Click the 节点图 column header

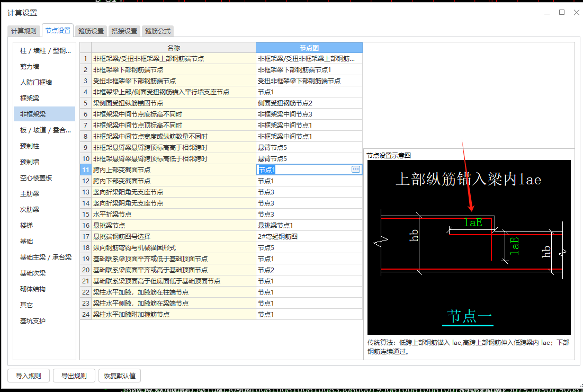309,48
